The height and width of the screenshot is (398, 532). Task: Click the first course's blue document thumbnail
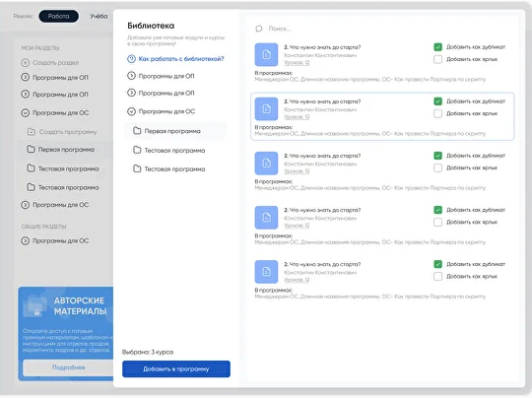266,54
